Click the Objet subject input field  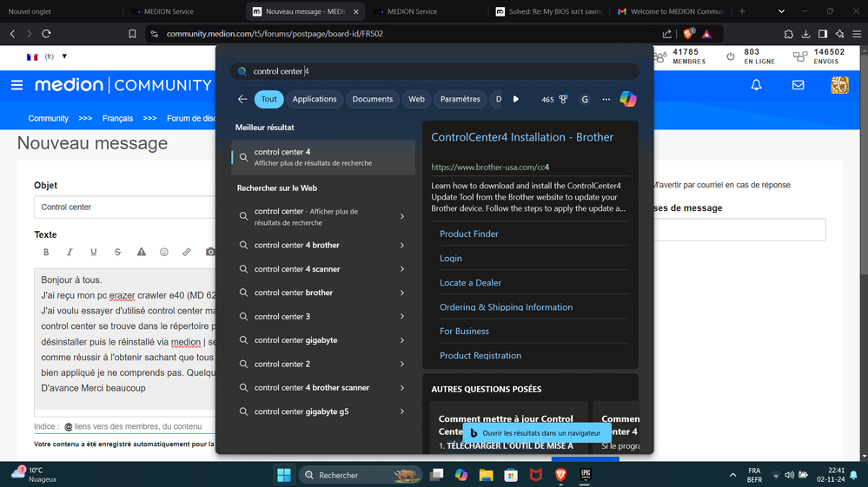tap(124, 207)
